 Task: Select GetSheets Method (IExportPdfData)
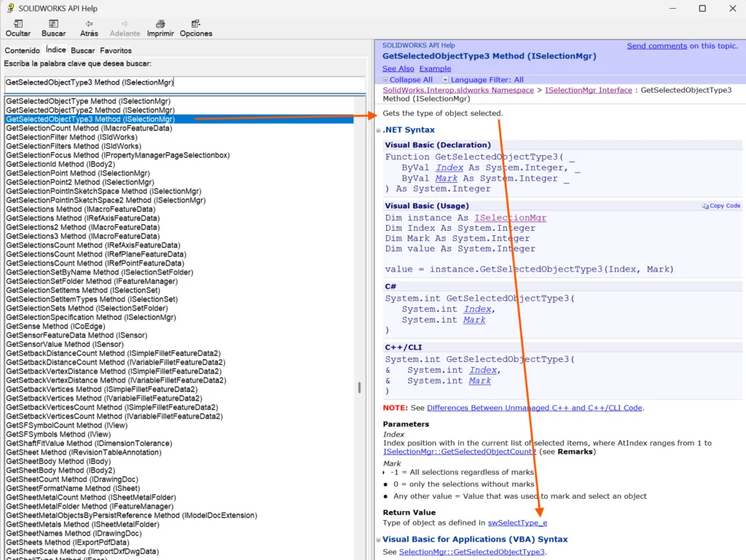click(x=68, y=543)
